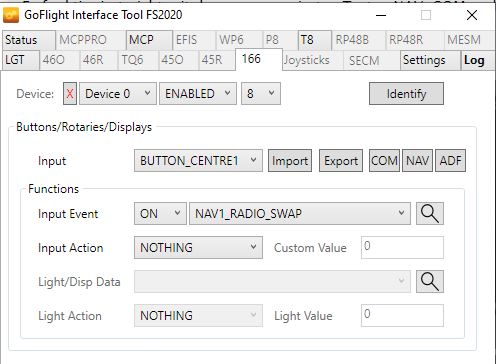Switch to the MCP tab
The image size is (496, 364).
click(x=149, y=40)
